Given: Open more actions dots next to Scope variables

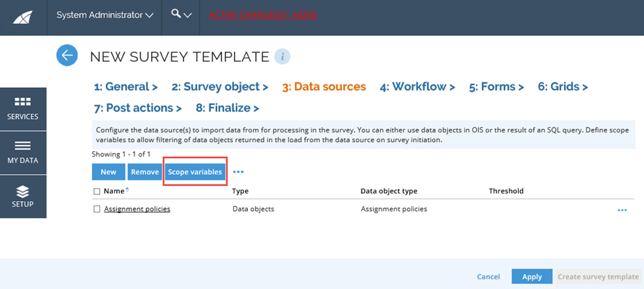Looking at the screenshot, I should click(238, 172).
